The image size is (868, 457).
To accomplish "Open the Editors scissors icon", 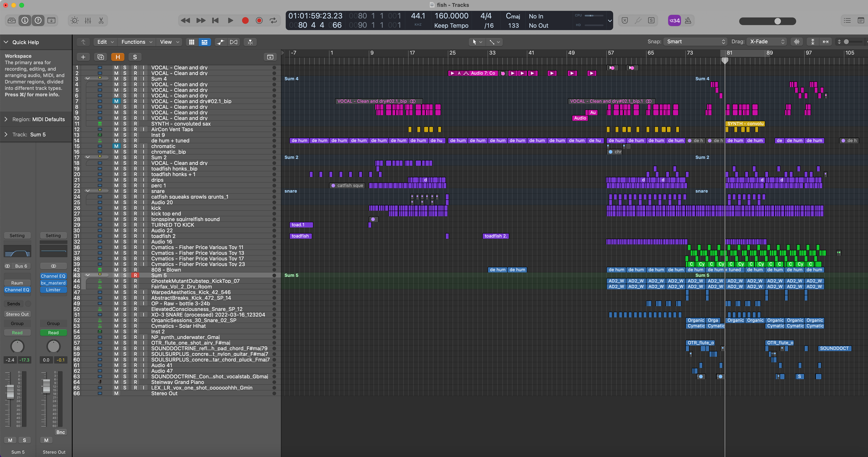I will pyautogui.click(x=101, y=21).
